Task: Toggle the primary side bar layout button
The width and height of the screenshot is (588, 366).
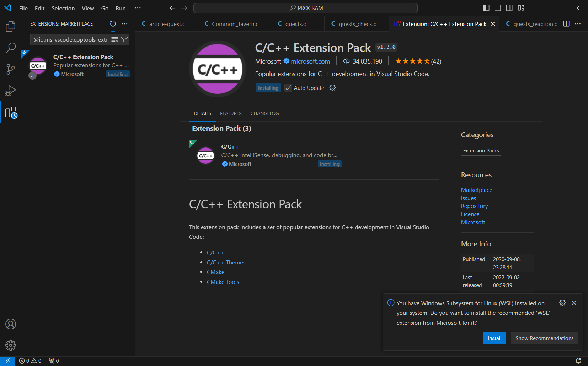Action: click(x=486, y=8)
